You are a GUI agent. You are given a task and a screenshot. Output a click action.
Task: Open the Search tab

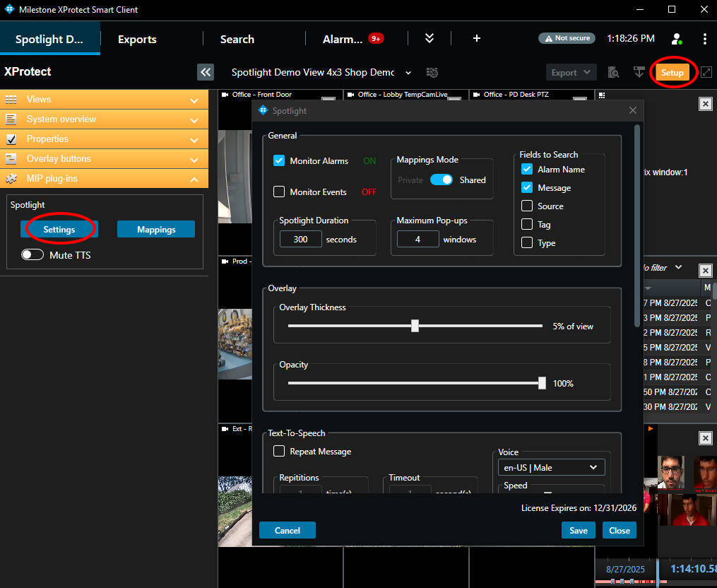(237, 39)
